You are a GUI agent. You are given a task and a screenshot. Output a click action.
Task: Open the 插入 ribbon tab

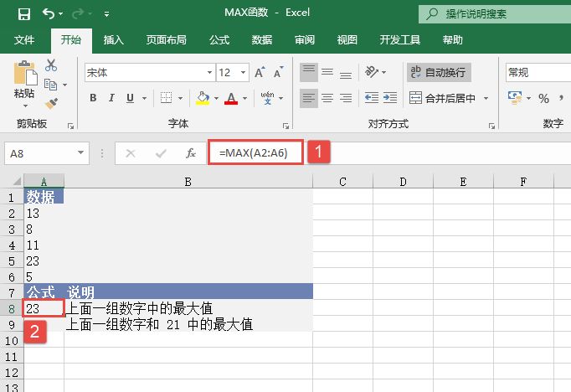coord(115,39)
